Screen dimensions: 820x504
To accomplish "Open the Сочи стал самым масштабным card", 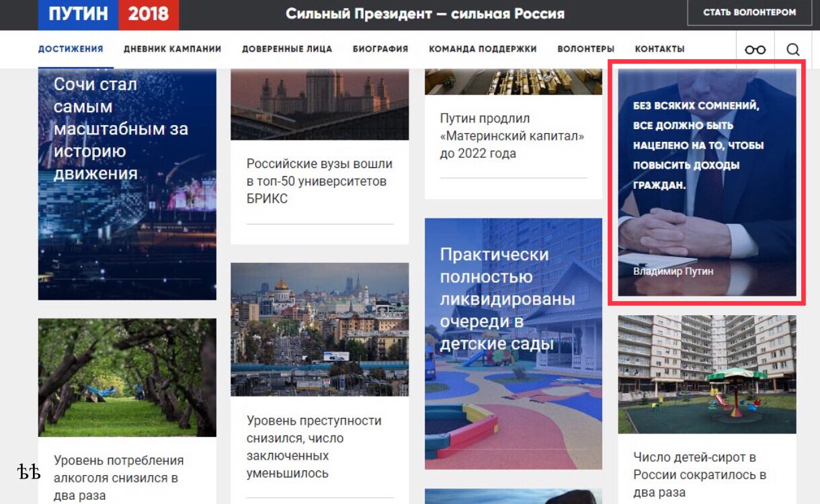I will tap(127, 184).
